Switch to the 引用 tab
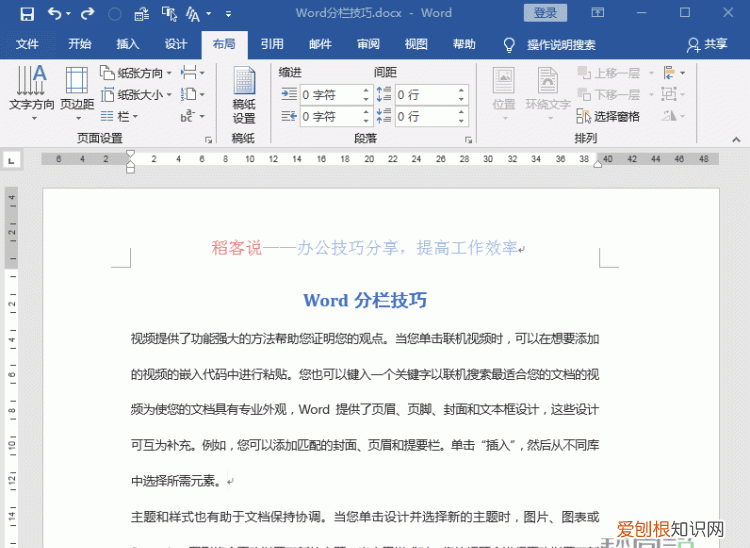 point(272,44)
